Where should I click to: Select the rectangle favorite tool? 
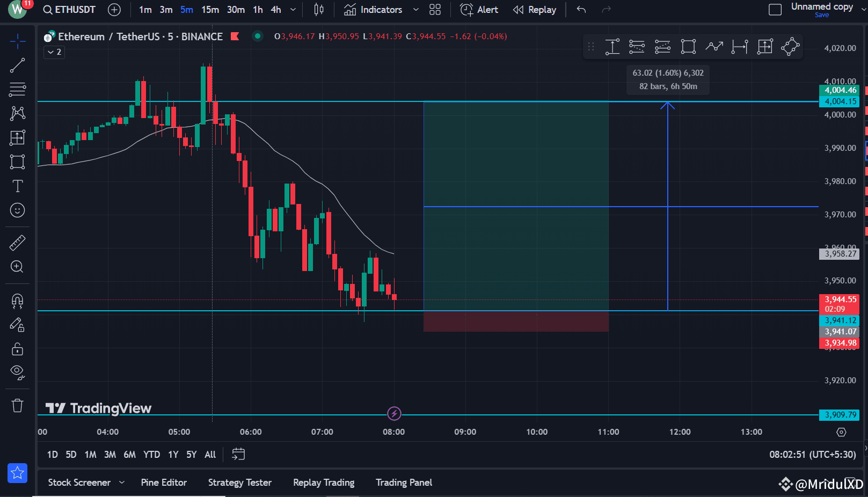point(688,47)
